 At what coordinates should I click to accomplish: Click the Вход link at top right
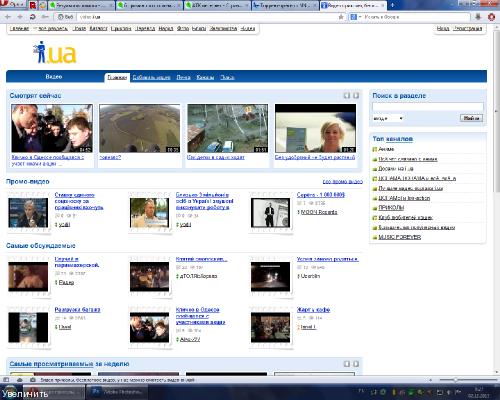(x=443, y=28)
